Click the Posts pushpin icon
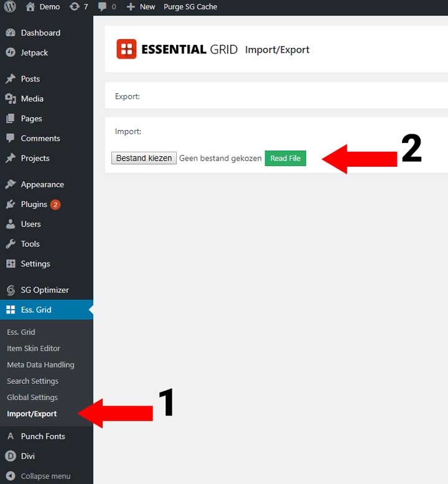448x484 pixels. pos(11,79)
